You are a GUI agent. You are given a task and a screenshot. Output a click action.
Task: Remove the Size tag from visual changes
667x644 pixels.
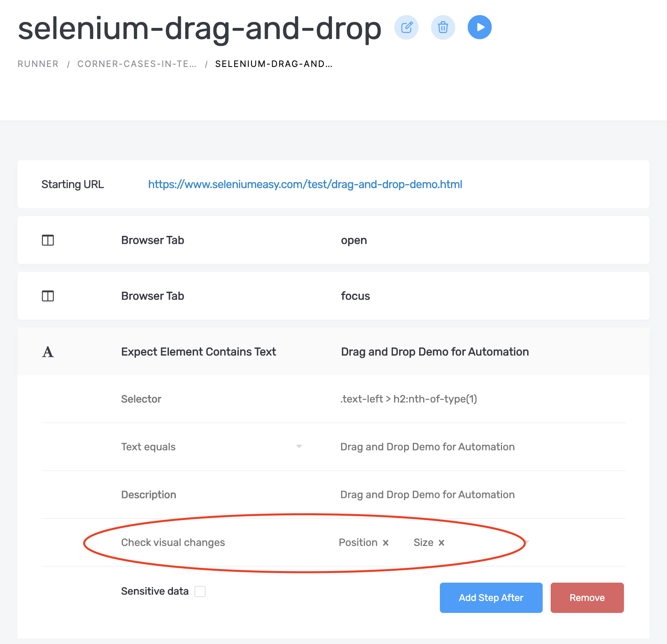[x=441, y=543]
